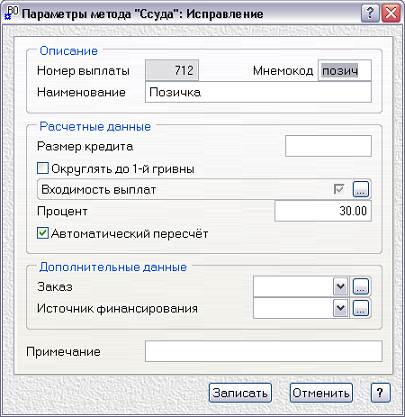Toggle the greyed Входимость выплат checkbox

pos(339,189)
